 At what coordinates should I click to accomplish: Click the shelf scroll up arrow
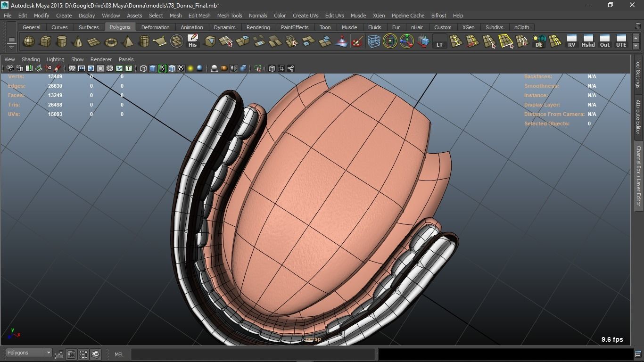636,38
